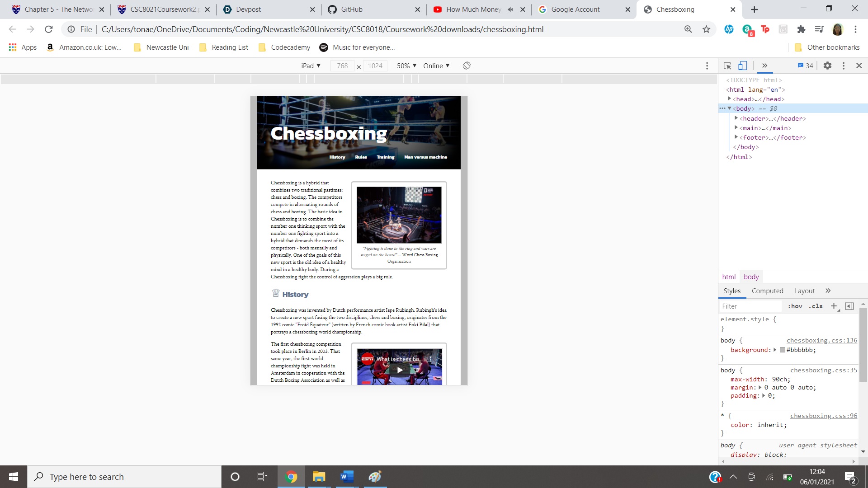The image size is (868, 488).
Task: Click the styles Filter input field
Action: (x=750, y=306)
